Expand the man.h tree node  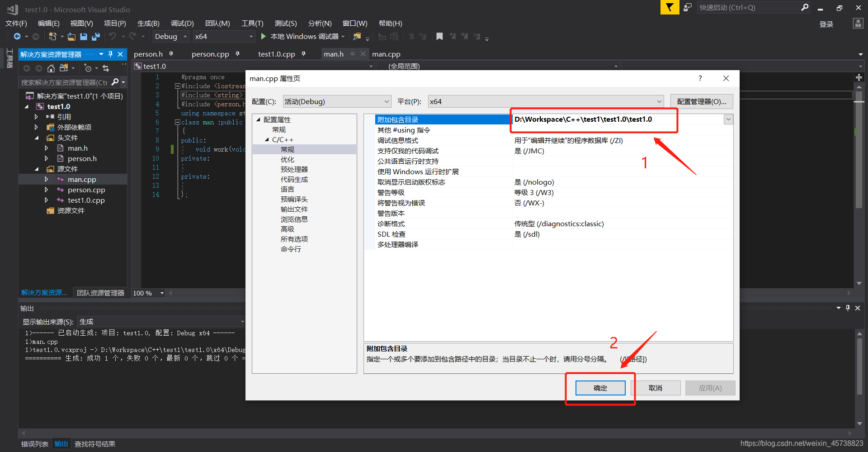(47, 148)
